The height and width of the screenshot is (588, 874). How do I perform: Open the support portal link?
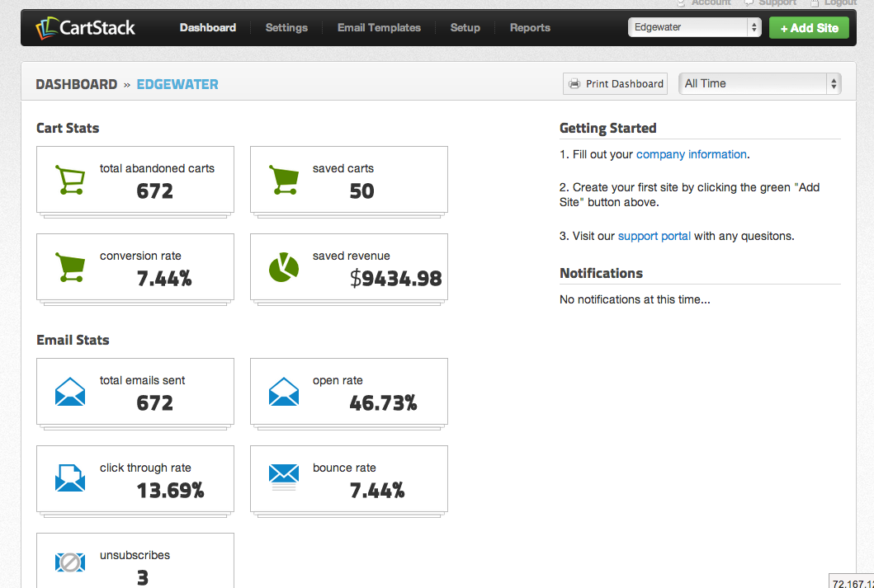[x=654, y=236]
